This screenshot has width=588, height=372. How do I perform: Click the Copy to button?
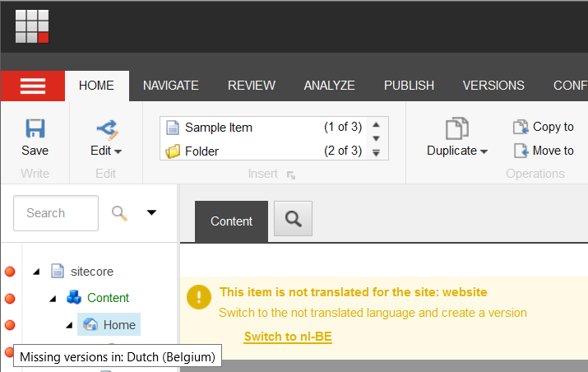click(x=543, y=127)
